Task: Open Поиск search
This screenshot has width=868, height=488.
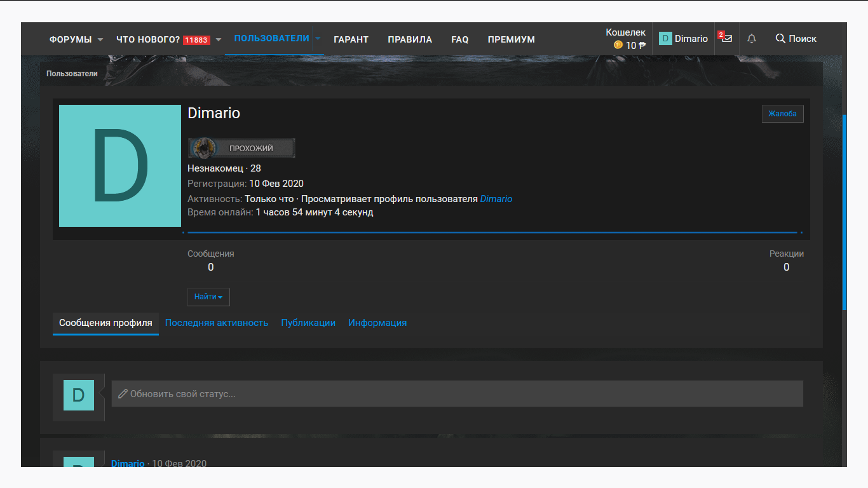Action: pyautogui.click(x=796, y=39)
